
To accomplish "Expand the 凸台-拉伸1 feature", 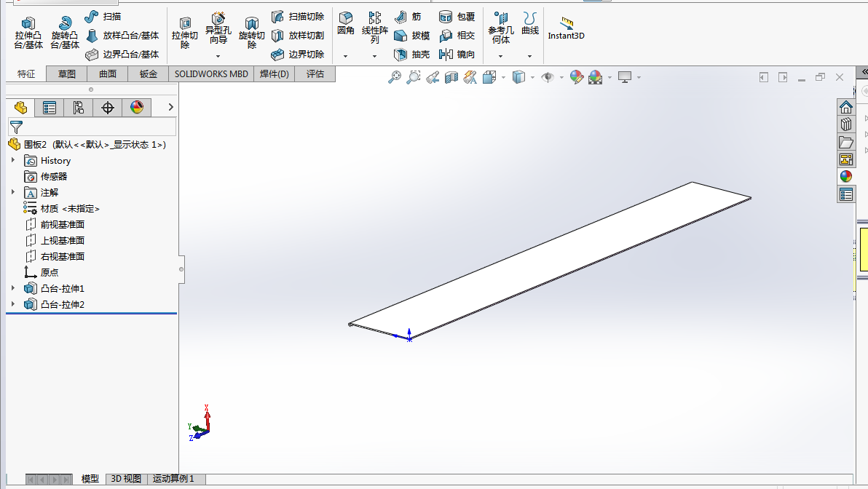I will pyautogui.click(x=13, y=288).
